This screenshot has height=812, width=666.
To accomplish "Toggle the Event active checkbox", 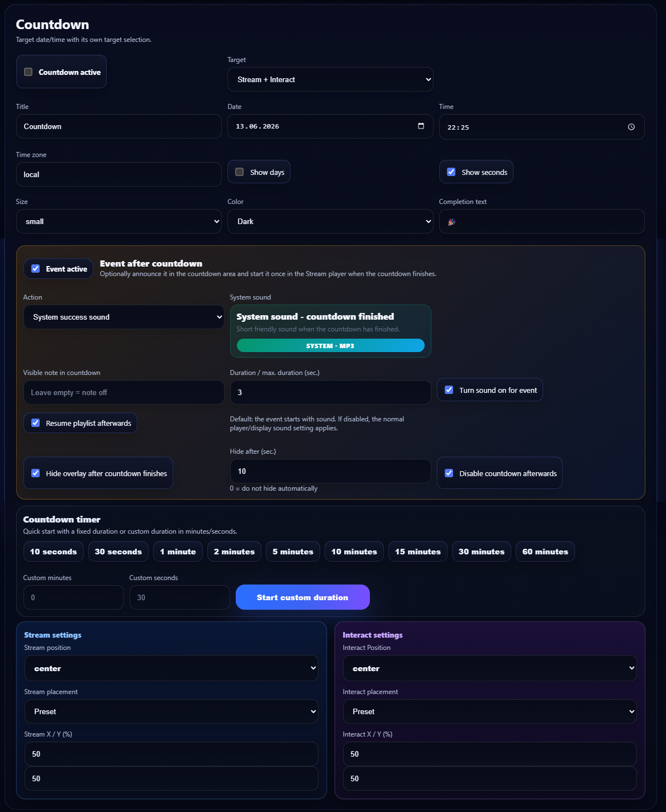I will [36, 269].
